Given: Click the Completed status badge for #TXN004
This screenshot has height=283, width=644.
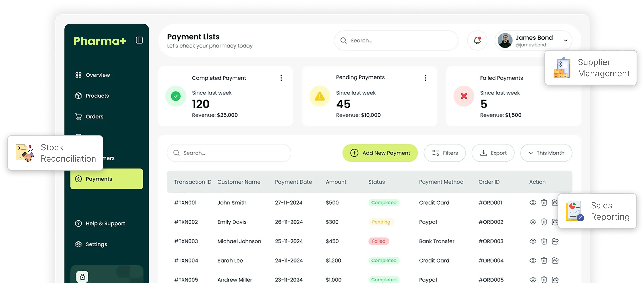Looking at the screenshot, I should pos(384,260).
